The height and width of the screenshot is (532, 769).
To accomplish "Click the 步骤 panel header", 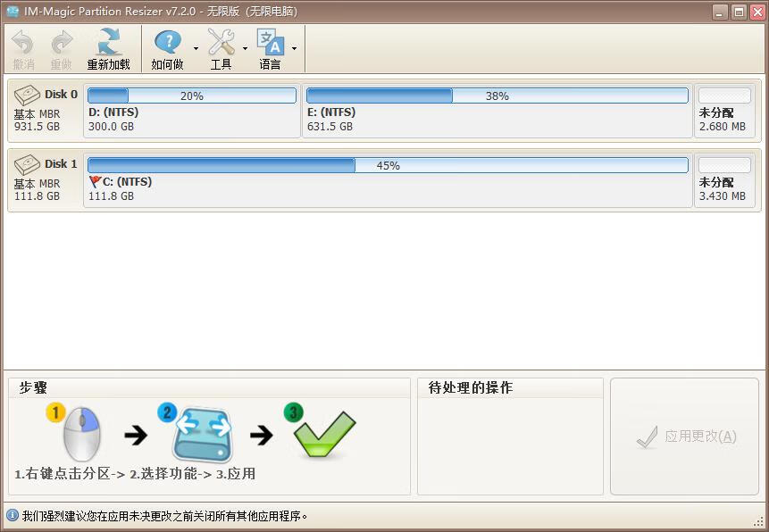I will click(x=33, y=388).
